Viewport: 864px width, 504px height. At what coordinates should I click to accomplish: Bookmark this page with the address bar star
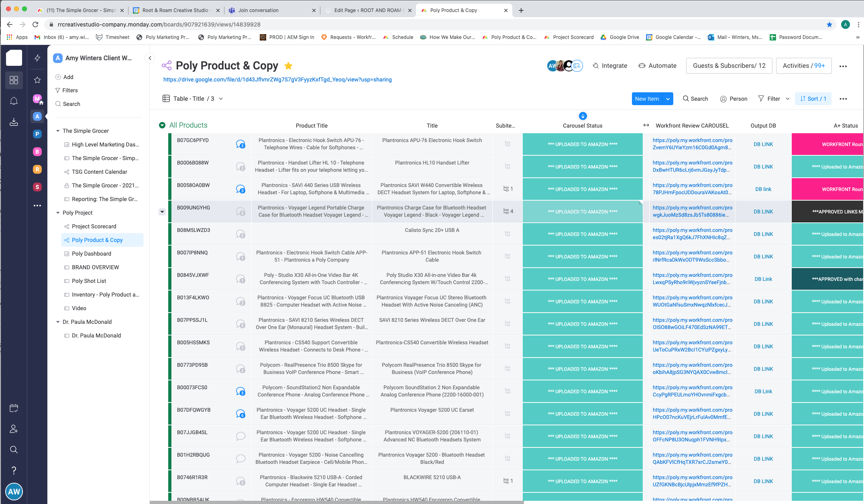point(829,24)
